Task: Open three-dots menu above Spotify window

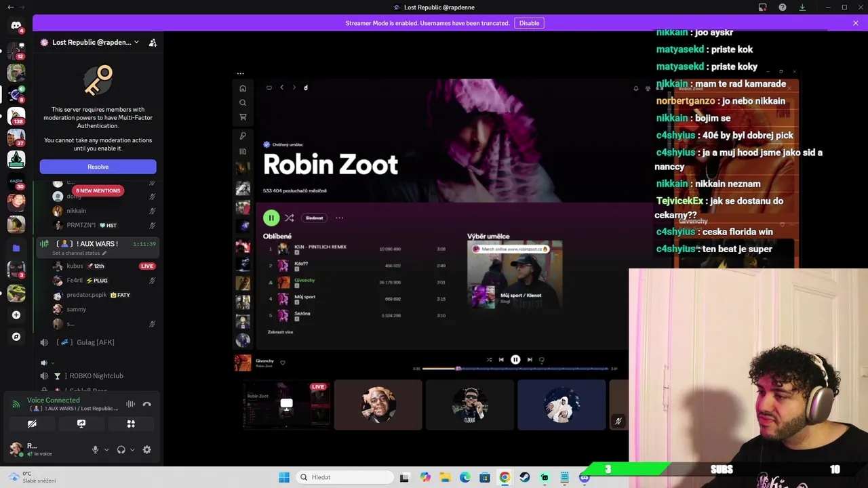Action: [240, 73]
